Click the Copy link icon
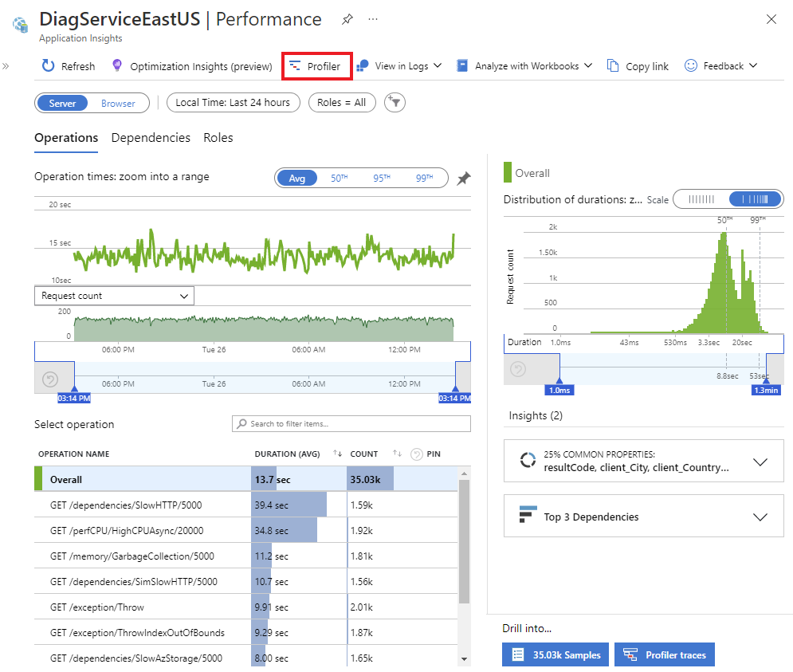Viewport: 793px width, 672px height. pos(612,66)
